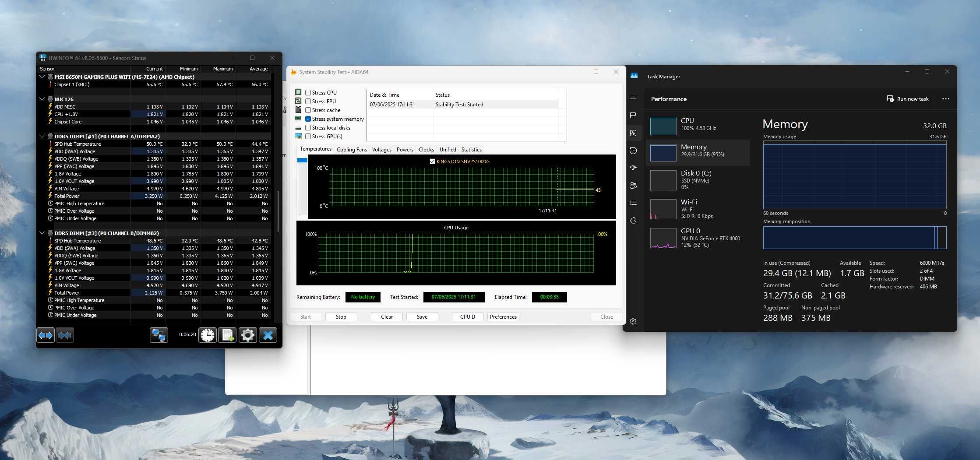Select Chipset 1 (xHCI) temperature row
Viewport: 980px width, 460px height.
[154, 84]
